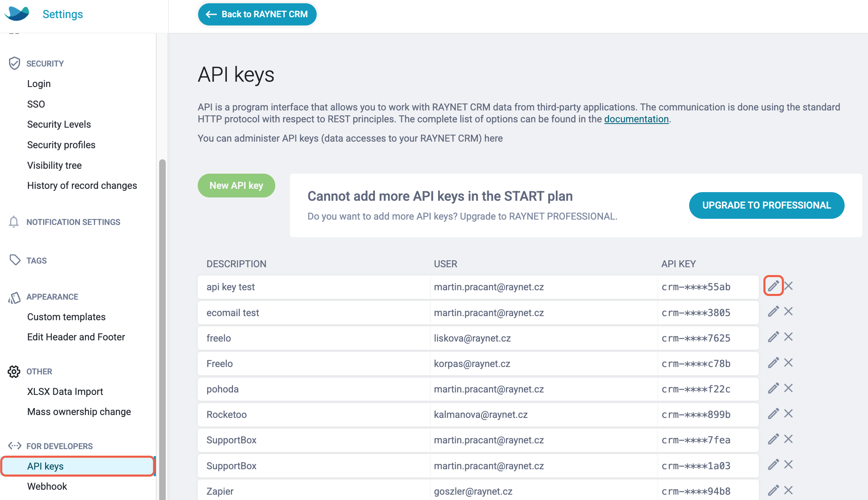Create a New API key

(x=236, y=186)
